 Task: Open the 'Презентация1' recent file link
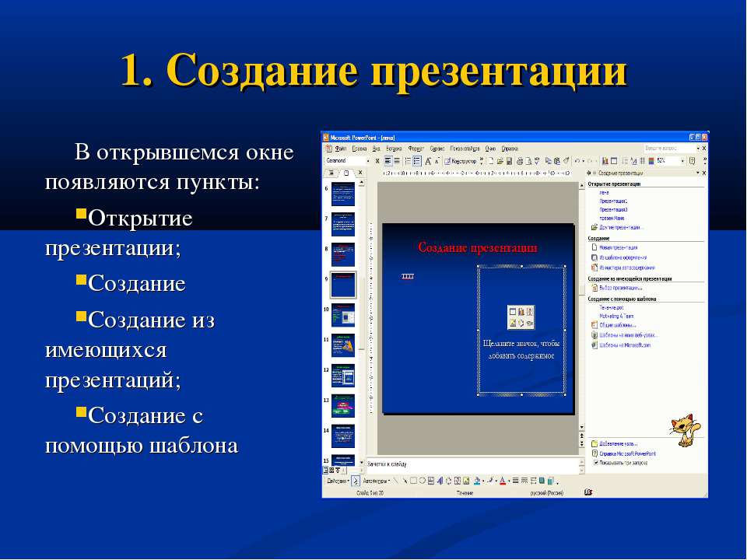[x=613, y=201]
